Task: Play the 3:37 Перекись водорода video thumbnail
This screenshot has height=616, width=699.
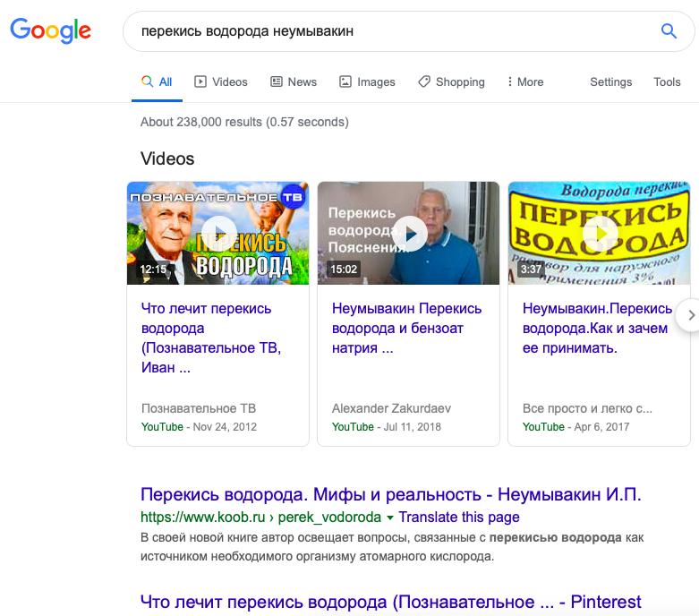Action: point(599,233)
